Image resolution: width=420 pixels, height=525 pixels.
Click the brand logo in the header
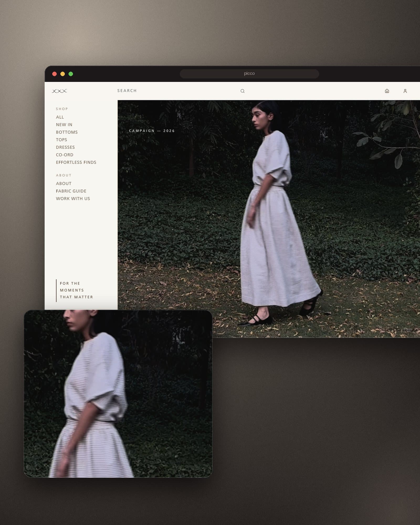click(60, 91)
